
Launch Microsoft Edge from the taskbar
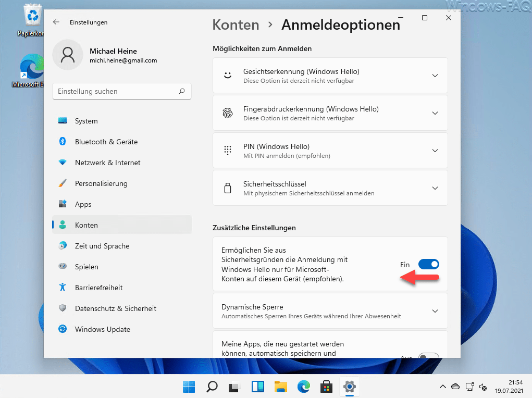click(304, 387)
